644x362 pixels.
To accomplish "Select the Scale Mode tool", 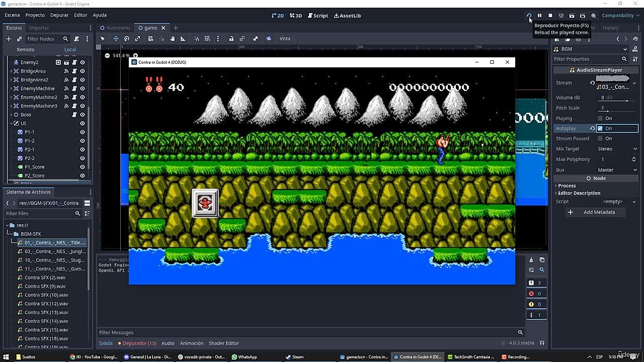I will coord(137,39).
